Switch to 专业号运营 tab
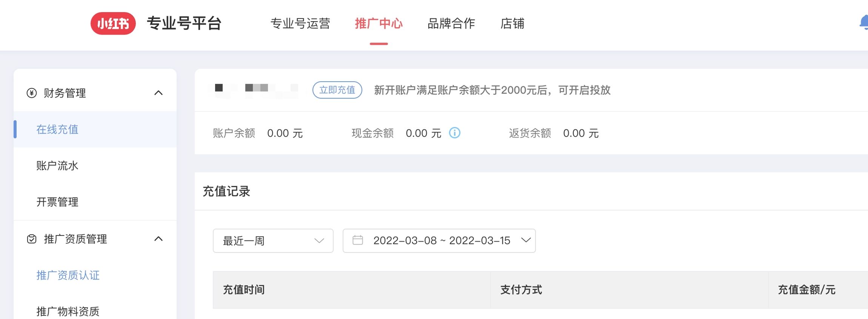 point(300,23)
